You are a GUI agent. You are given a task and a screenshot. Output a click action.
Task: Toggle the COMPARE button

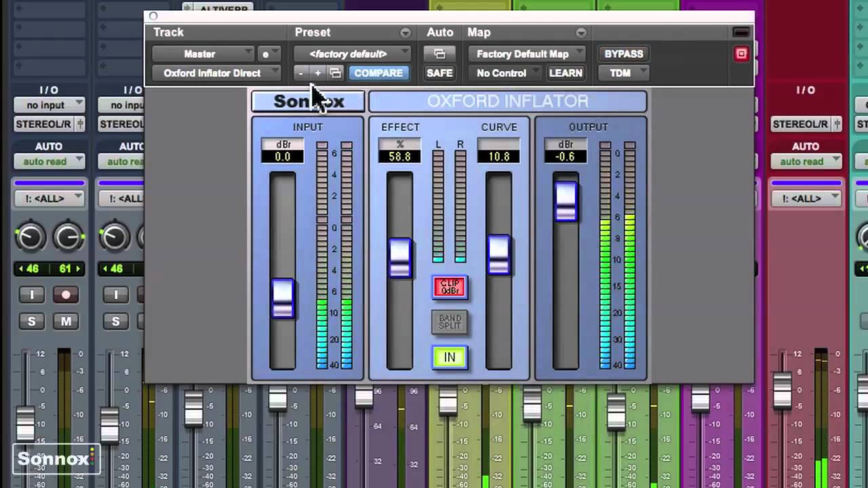point(378,73)
